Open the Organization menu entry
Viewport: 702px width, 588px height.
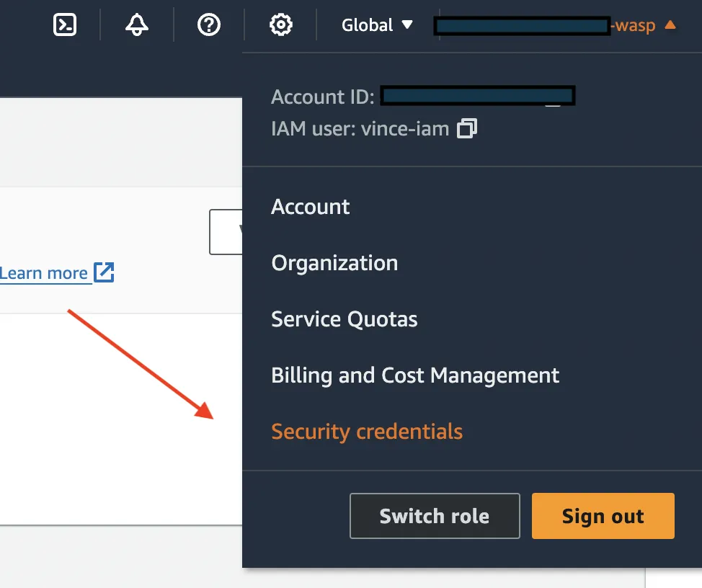pyautogui.click(x=334, y=263)
